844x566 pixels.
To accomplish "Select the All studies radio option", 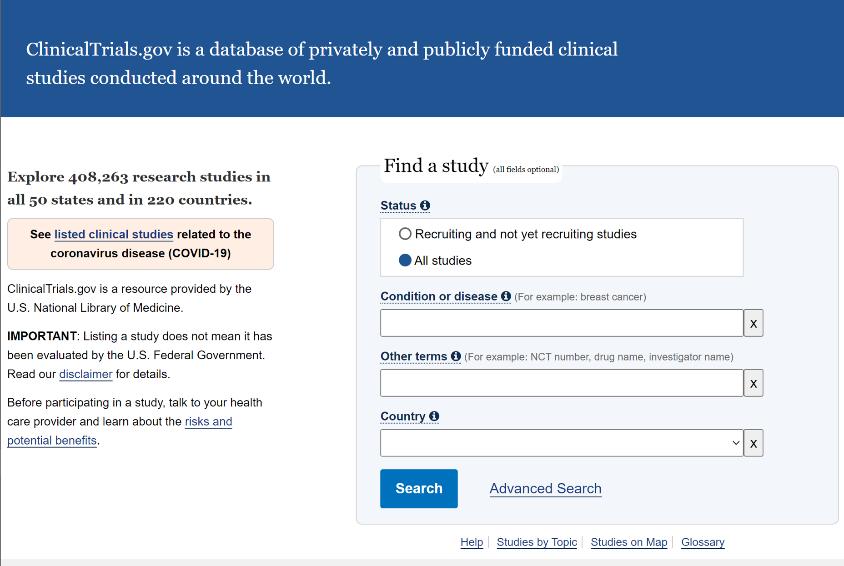I will point(405,260).
